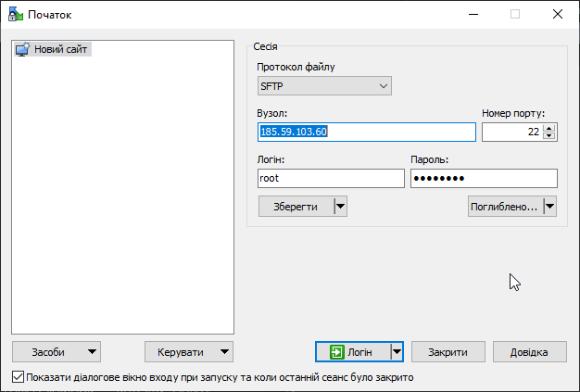Open Поглиблено advanced settings
The height and width of the screenshot is (392, 580).
(x=506, y=207)
